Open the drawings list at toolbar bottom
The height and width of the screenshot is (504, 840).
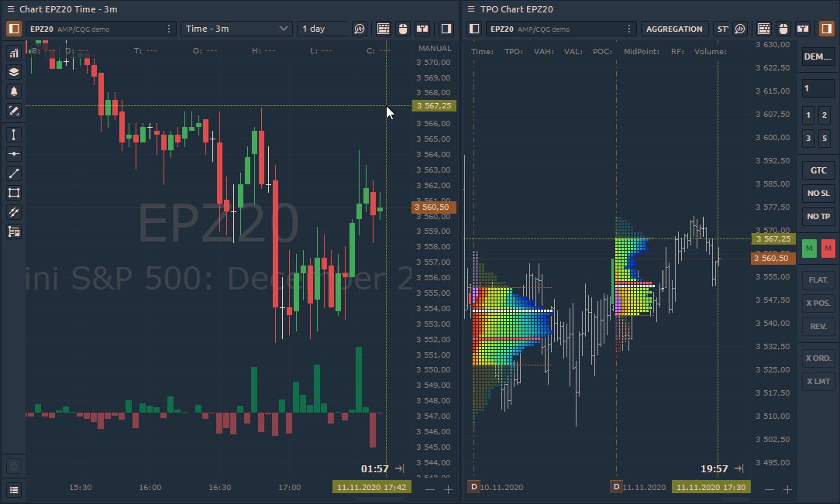(x=14, y=489)
